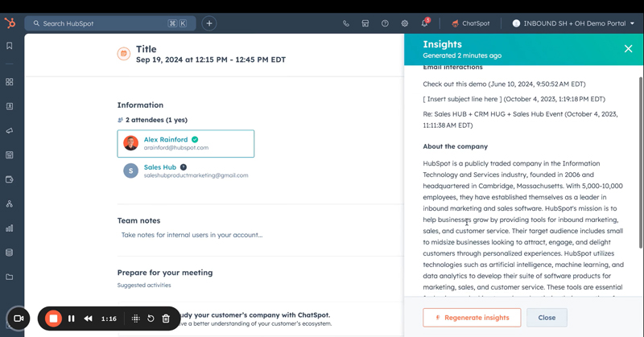The width and height of the screenshot is (644, 337).
Task: Open the commerce wallet sidebar icon
Action: point(10,179)
